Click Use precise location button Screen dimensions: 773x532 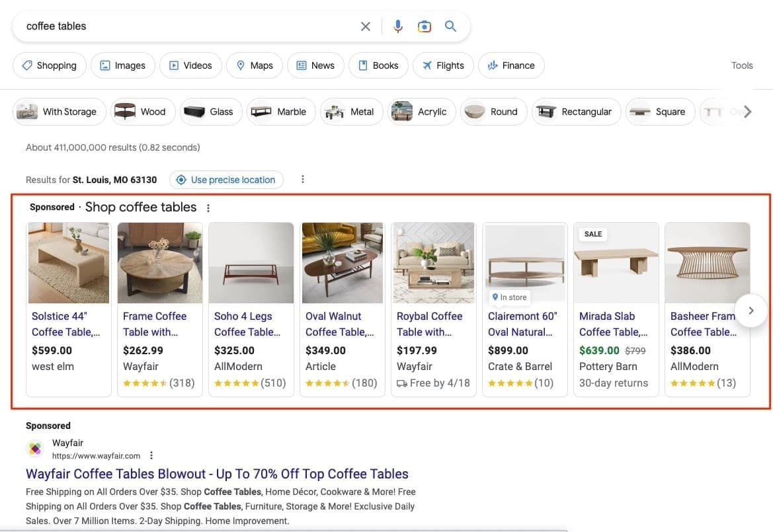226,180
